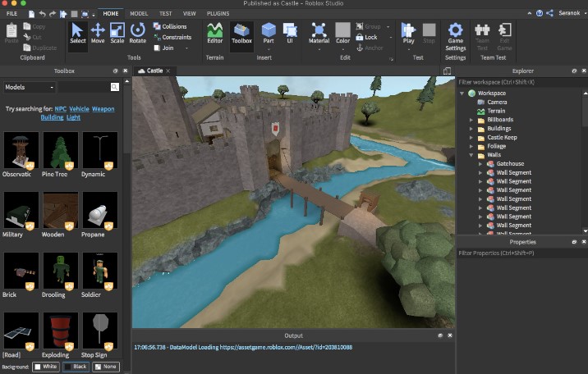Set toolbox background to None

click(x=106, y=367)
